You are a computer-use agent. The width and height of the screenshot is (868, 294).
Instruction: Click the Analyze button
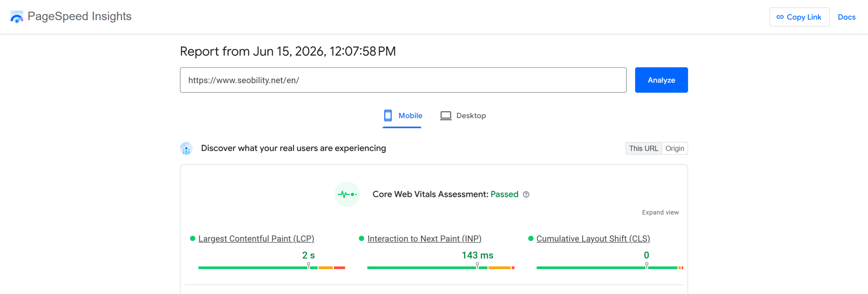[661, 80]
